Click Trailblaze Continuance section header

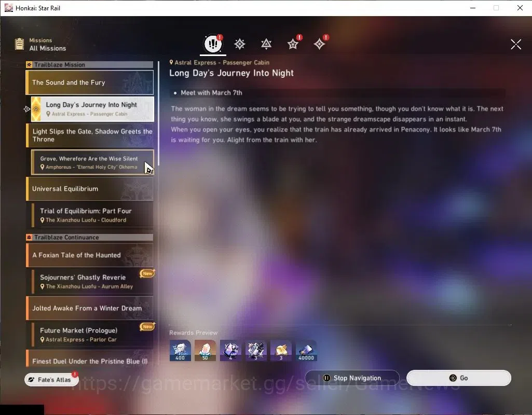[x=90, y=238]
